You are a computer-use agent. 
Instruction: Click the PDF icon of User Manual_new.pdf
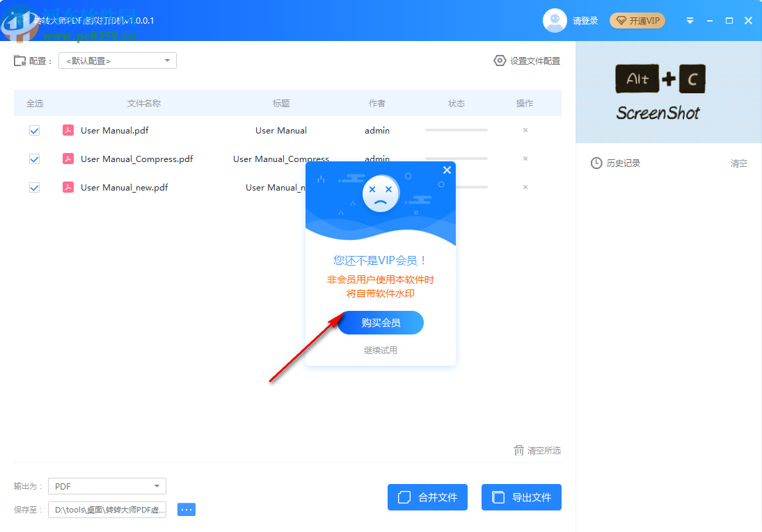click(68, 187)
